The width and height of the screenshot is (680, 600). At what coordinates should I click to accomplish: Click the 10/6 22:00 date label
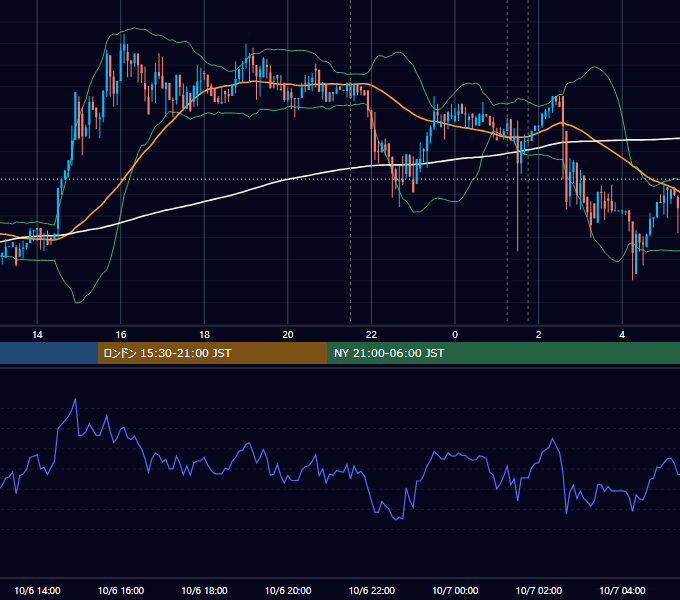371,590
